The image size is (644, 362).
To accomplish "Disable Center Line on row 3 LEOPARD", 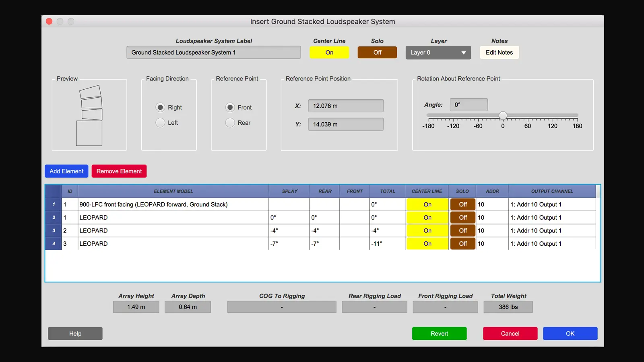I will click(x=427, y=230).
